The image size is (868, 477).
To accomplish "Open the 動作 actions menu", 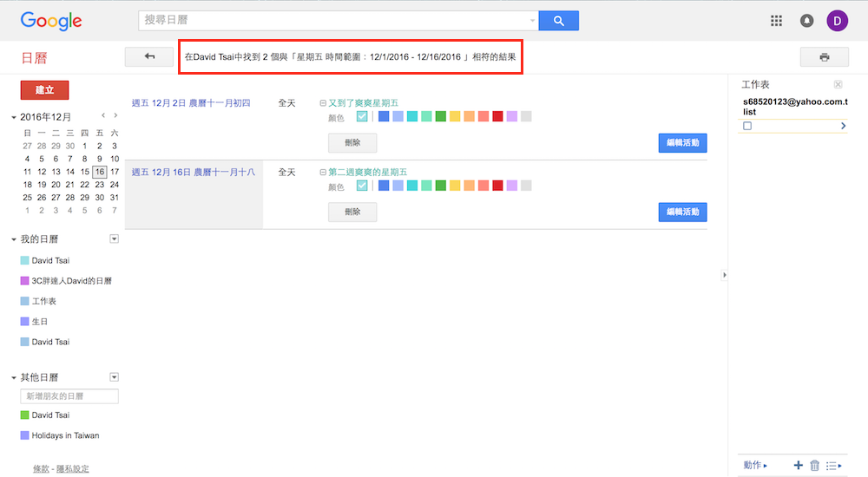I will coord(755,466).
